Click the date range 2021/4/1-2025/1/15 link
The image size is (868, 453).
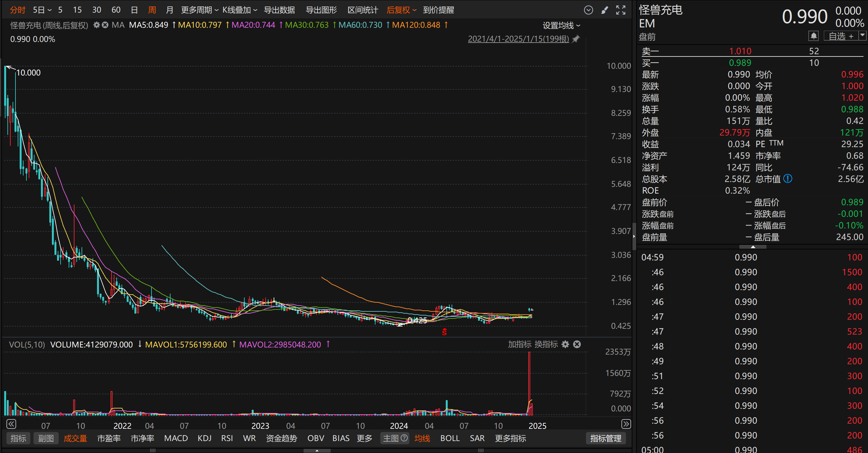(518, 39)
